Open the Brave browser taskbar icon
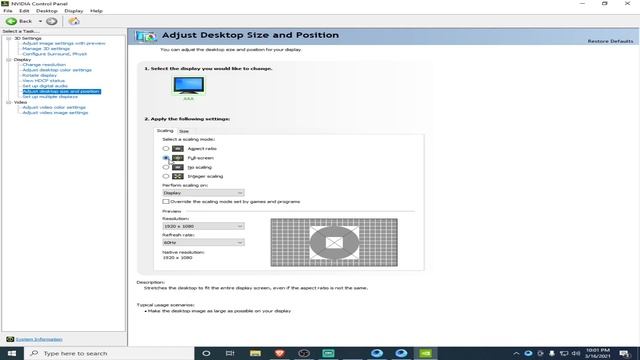This screenshot has height=360, width=640. point(280,353)
